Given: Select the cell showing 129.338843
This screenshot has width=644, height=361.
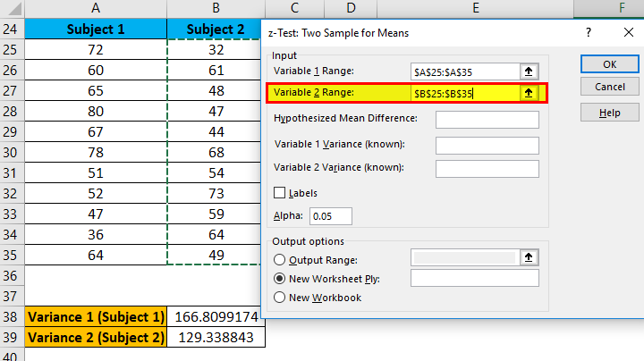Looking at the screenshot, I should click(216, 337).
